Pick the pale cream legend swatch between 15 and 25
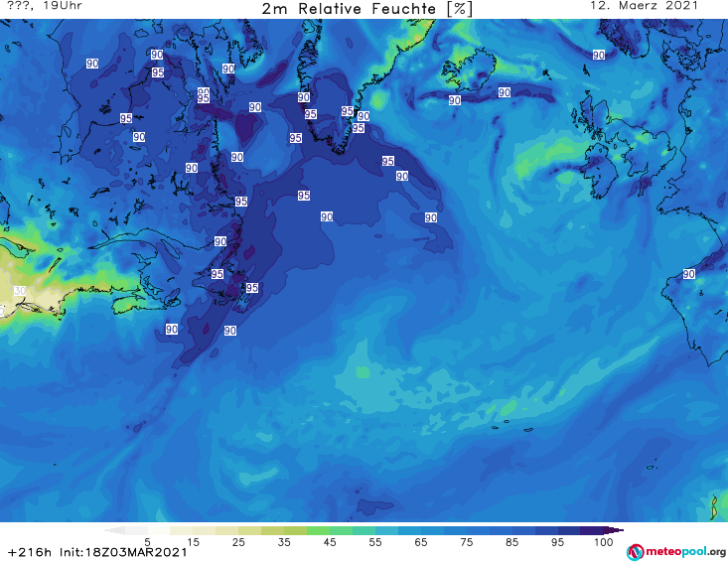 tap(204, 530)
